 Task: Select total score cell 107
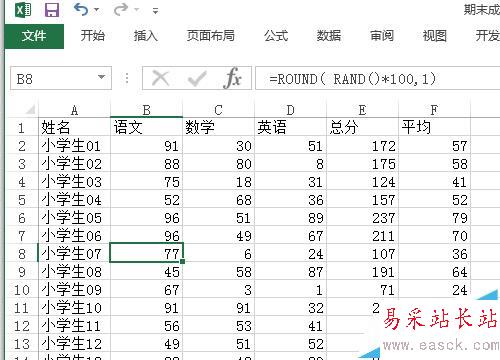click(362, 253)
